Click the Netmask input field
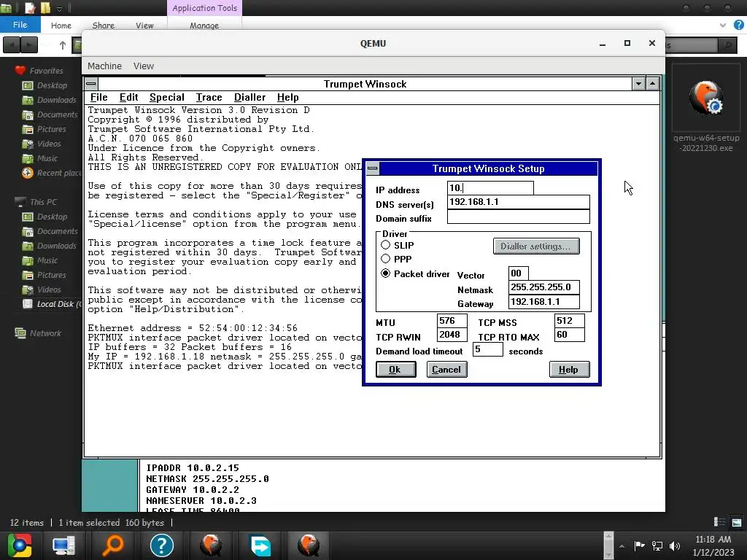747x560 pixels. (544, 287)
